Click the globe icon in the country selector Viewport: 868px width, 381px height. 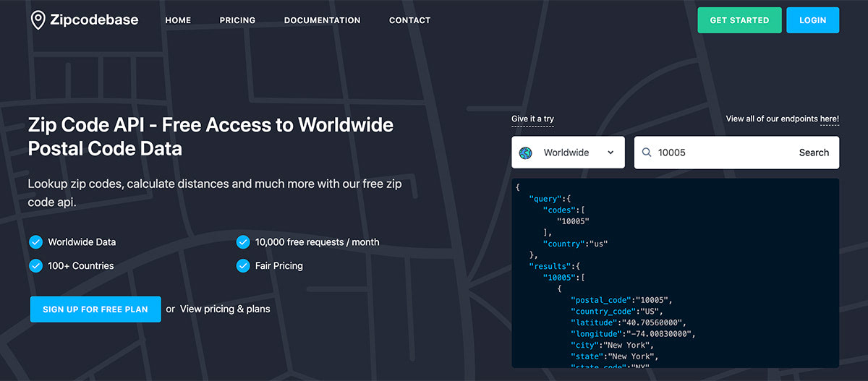[x=526, y=153]
